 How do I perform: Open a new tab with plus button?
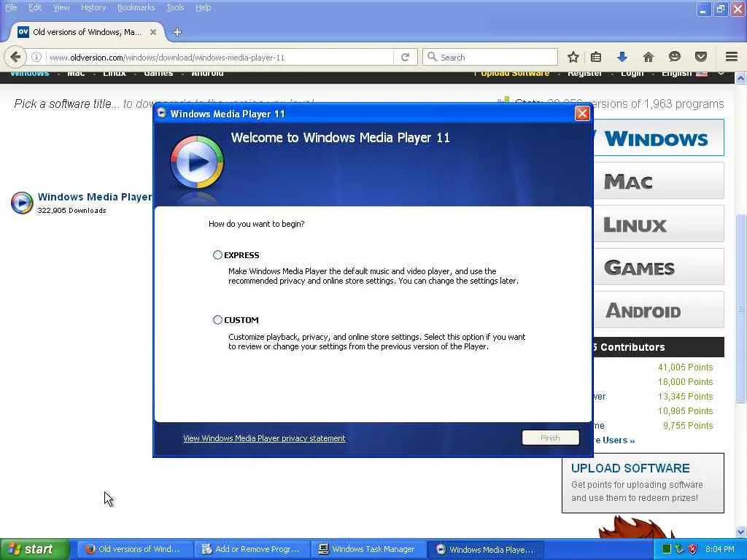pos(177,32)
